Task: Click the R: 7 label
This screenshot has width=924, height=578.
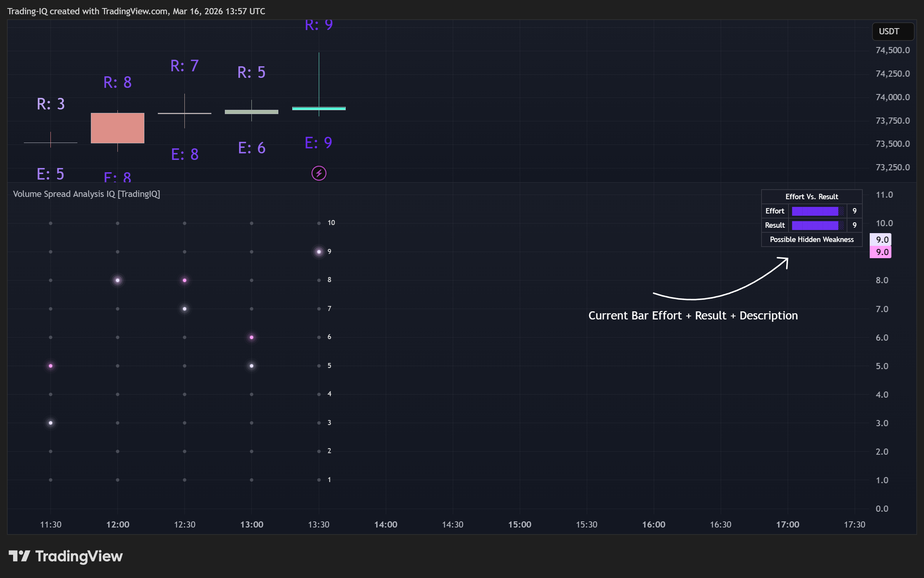Action: tap(184, 66)
